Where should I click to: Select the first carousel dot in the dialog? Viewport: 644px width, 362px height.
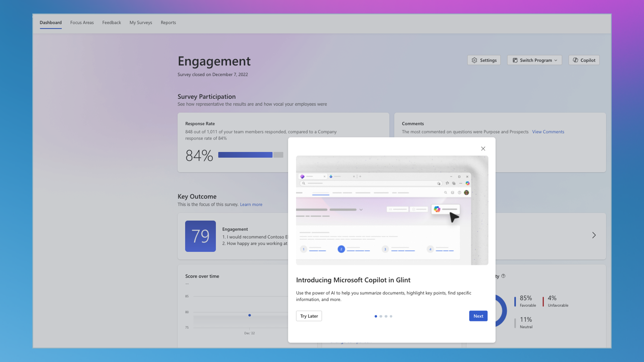376,316
